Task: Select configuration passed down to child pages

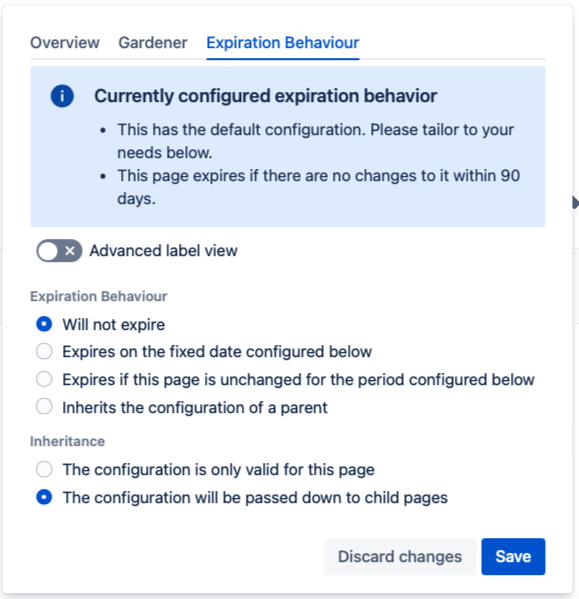Action: 44,497
